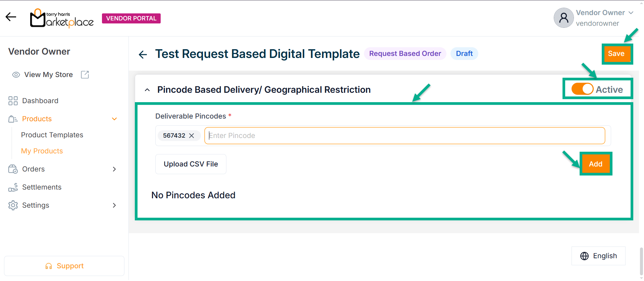The width and height of the screenshot is (644, 281).
Task: Remove the 567432 pincode chip
Action: click(192, 136)
